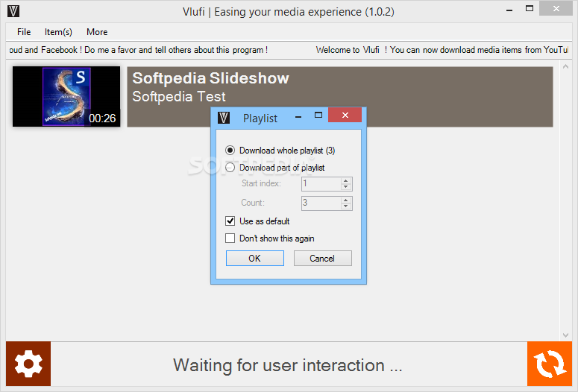Click the Vlufi logo in main title bar
578x392 pixels.
[x=13, y=11]
